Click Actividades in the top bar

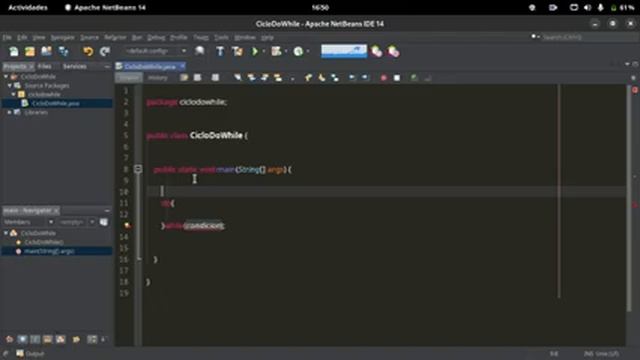click(x=28, y=7)
